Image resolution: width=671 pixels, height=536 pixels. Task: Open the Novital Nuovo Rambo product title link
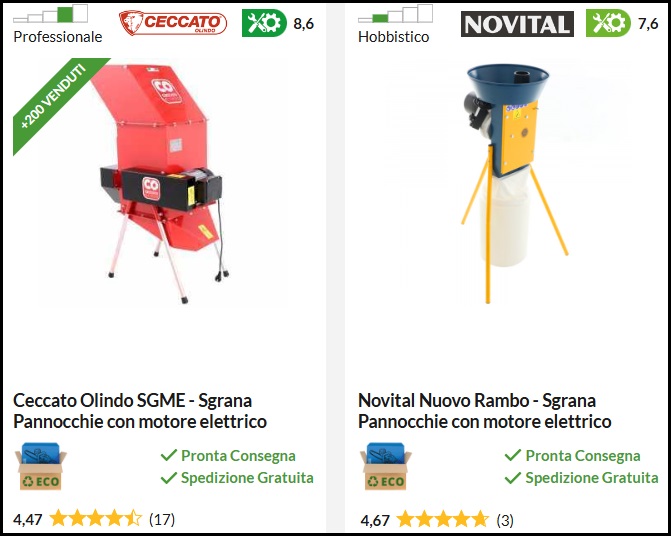pos(484,411)
